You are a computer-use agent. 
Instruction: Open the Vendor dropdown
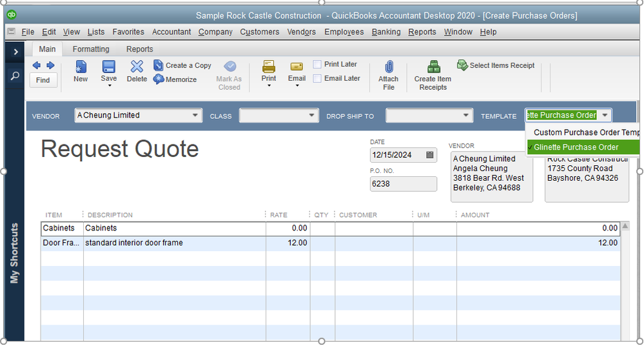coord(195,115)
